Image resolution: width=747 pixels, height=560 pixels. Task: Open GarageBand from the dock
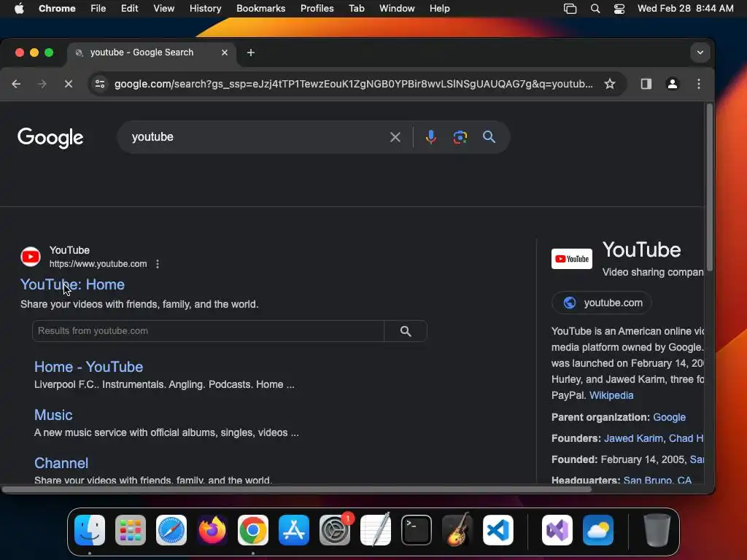pos(457,530)
